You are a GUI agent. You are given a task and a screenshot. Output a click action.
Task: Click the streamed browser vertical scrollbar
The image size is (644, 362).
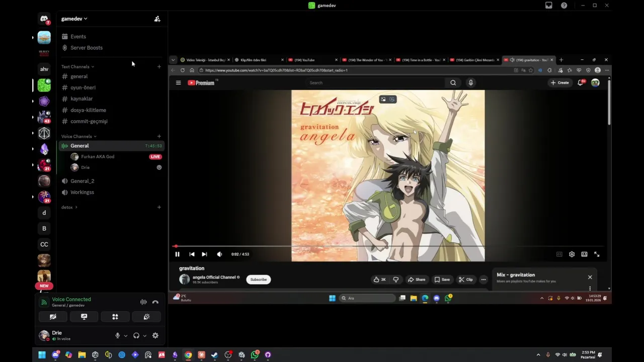coord(609,103)
